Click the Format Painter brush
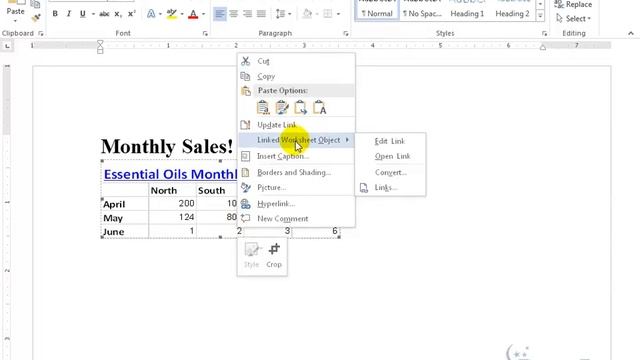 pos(36,18)
